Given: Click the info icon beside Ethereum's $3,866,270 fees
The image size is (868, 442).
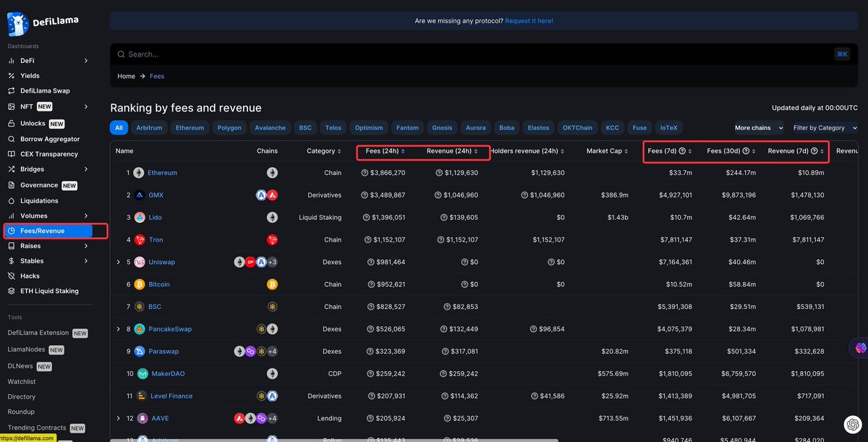Looking at the screenshot, I should coord(365,173).
